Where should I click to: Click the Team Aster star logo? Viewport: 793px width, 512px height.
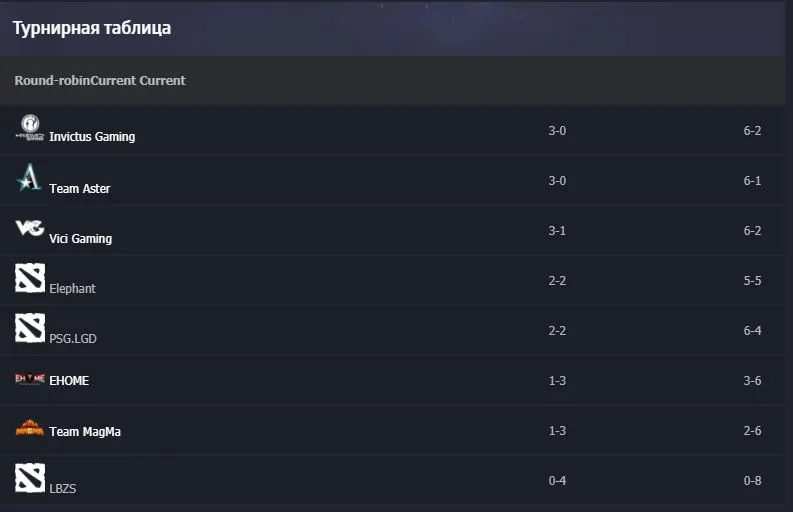pyautogui.click(x=30, y=178)
